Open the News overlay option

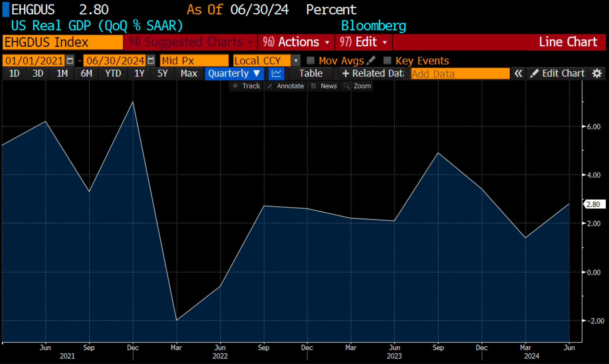point(324,86)
